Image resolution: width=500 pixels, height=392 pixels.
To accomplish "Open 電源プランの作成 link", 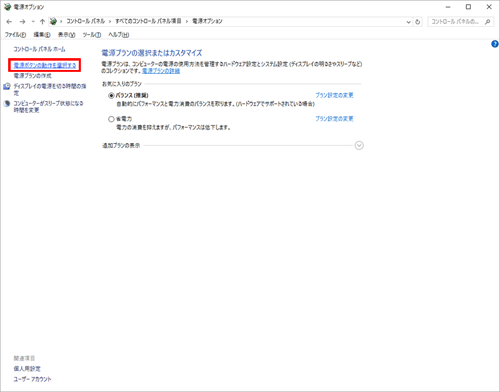I will point(32,76).
